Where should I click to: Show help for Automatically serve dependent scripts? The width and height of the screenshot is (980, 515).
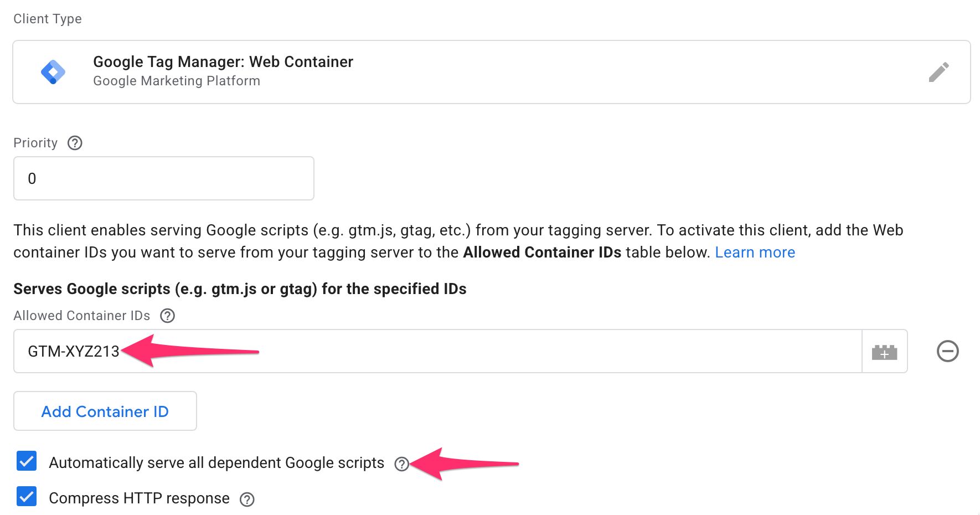tap(401, 464)
